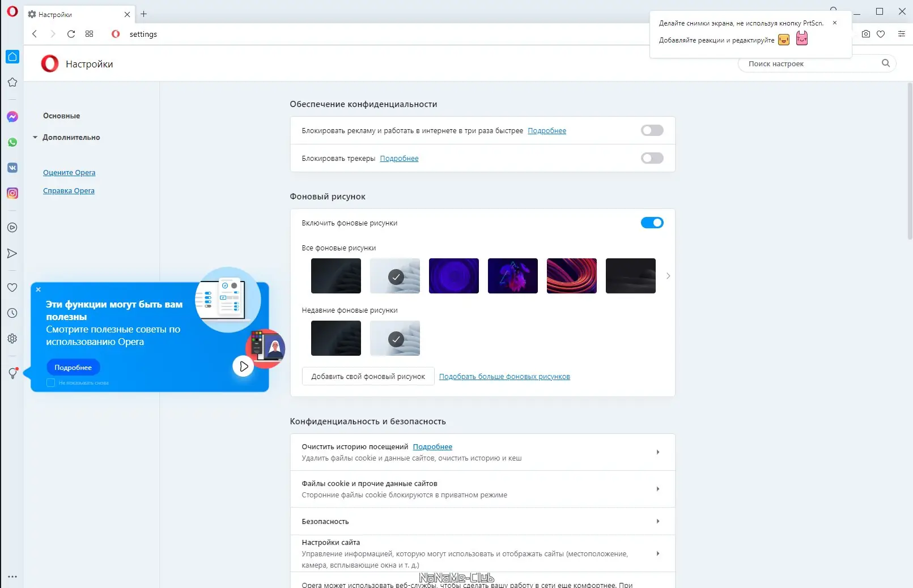913x588 pixels.
Task: Expand 'Файлы cookie и прочие данные сайтов' arrow
Action: [657, 489]
